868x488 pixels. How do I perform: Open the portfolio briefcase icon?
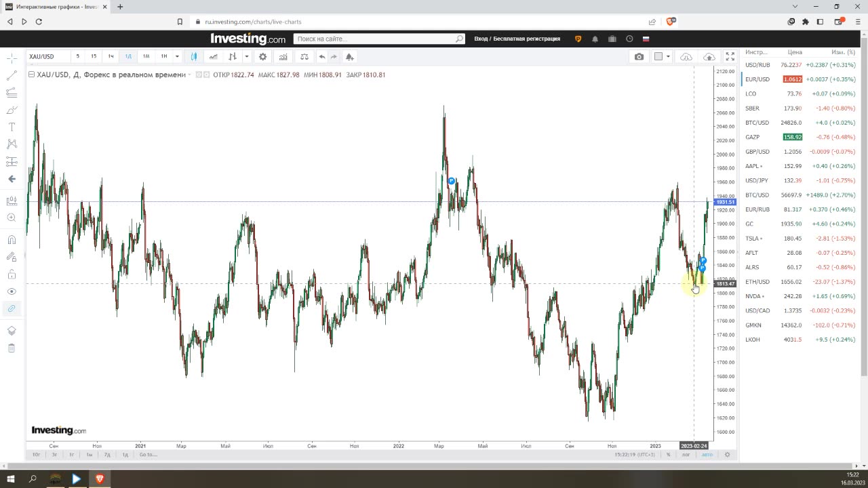coord(612,39)
